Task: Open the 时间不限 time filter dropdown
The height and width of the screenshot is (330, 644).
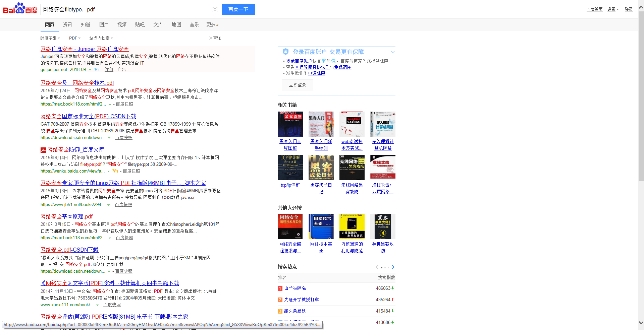Action: 50,38
